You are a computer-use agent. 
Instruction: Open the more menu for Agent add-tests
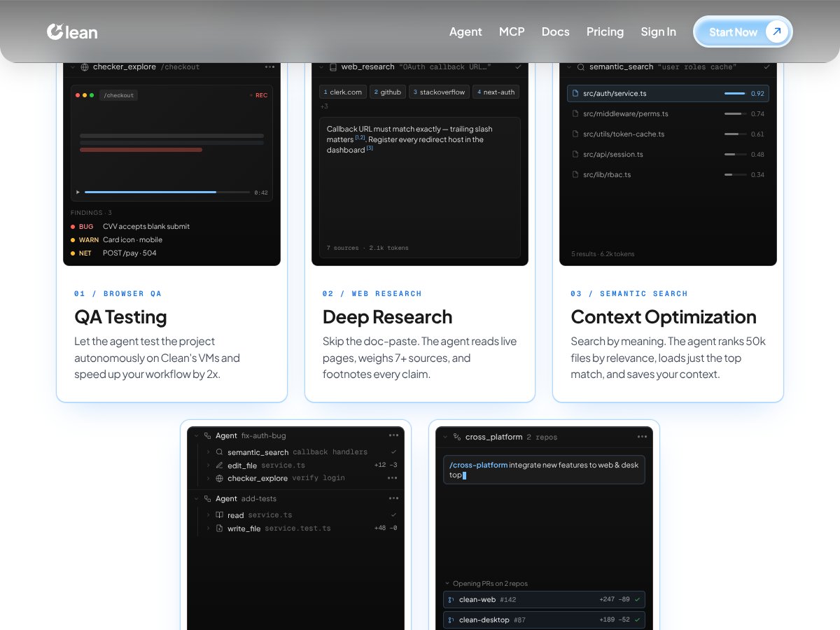coord(393,498)
